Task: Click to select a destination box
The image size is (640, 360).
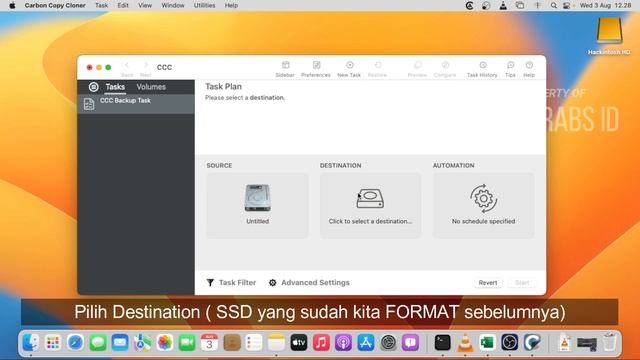Action: (370, 205)
